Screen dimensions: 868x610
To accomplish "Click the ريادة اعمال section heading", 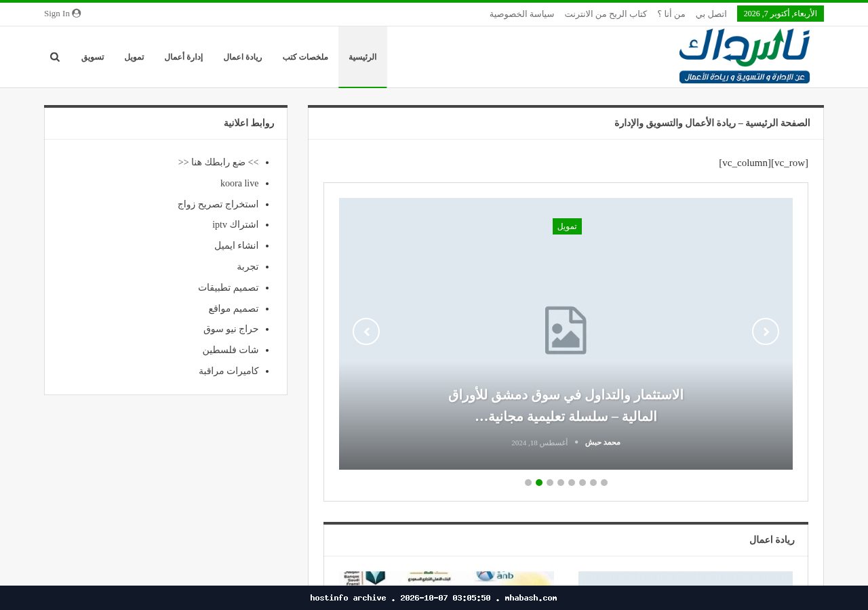I will [772, 540].
